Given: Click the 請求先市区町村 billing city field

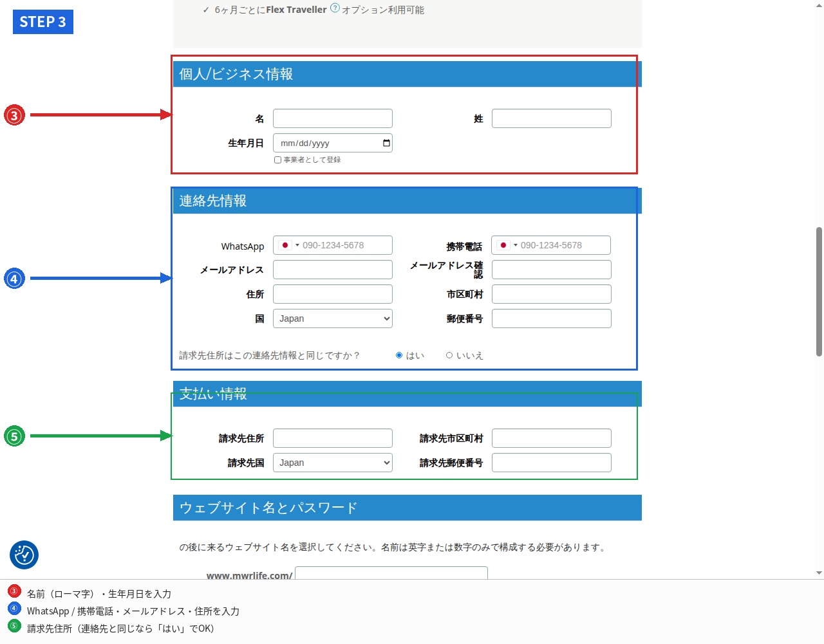Looking at the screenshot, I should [x=552, y=438].
